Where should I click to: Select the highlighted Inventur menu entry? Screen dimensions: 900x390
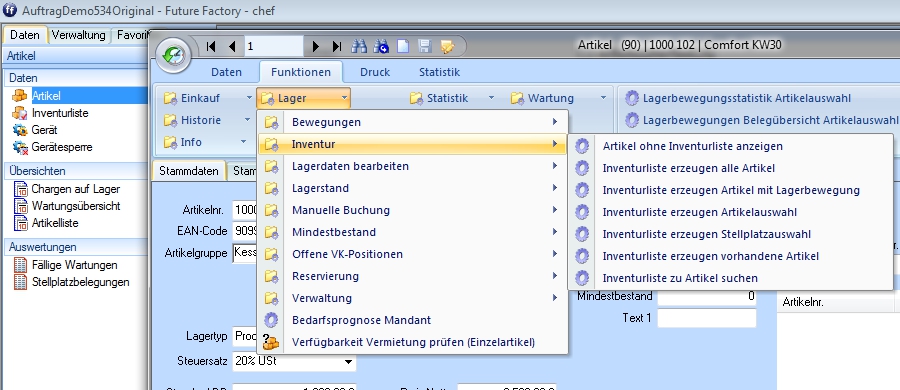click(x=413, y=144)
